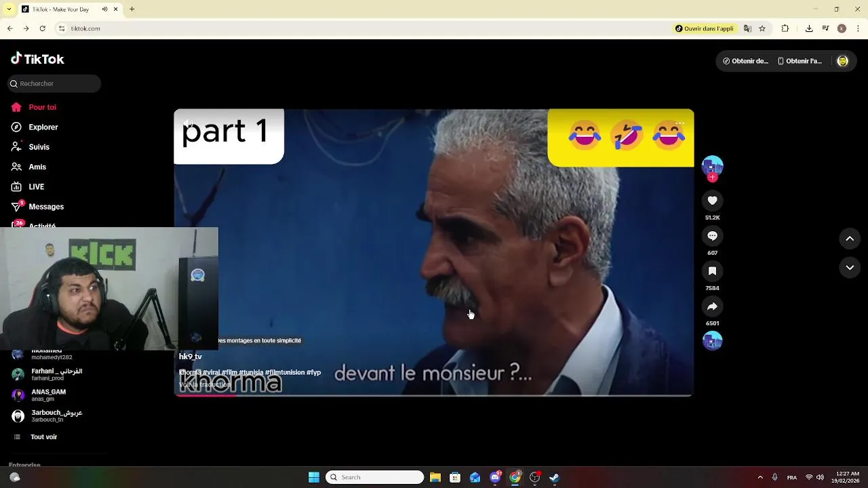Open Steam from taskbar
This screenshot has height=488, width=868.
pyautogui.click(x=554, y=477)
